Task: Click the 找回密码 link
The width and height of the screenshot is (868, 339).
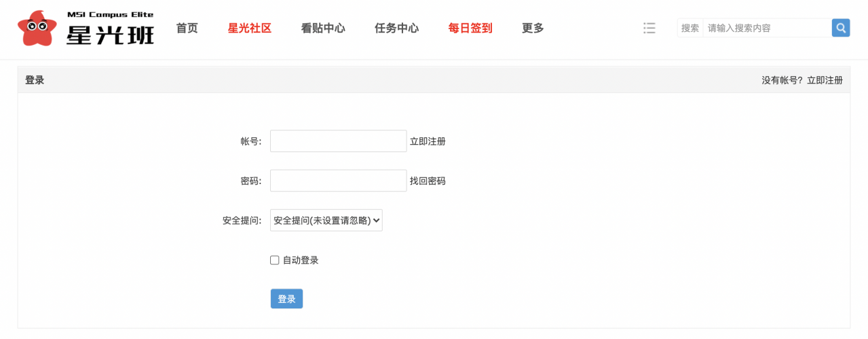Action: (x=428, y=181)
